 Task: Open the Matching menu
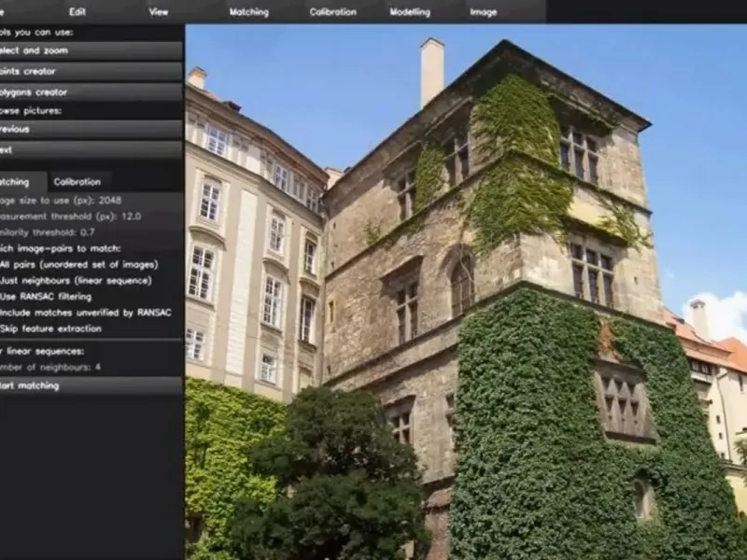coord(248,12)
